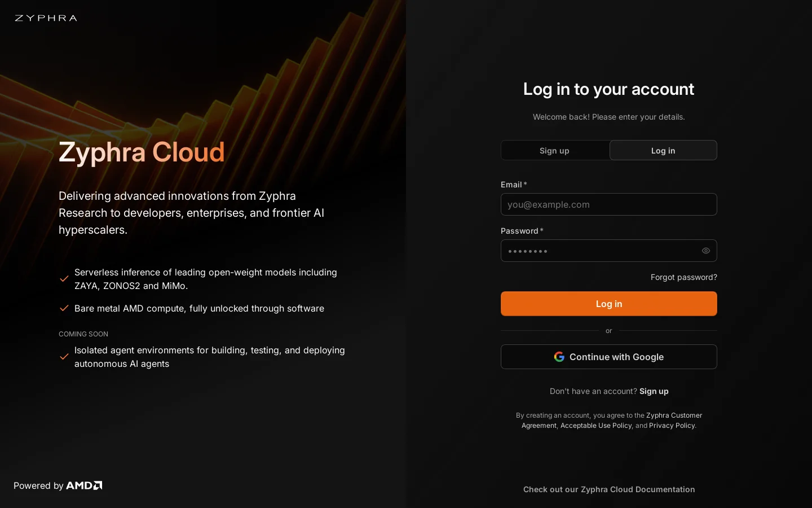The image size is (812, 508).
Task: Open Zyphra Customer Agreement link
Action: click(674, 415)
